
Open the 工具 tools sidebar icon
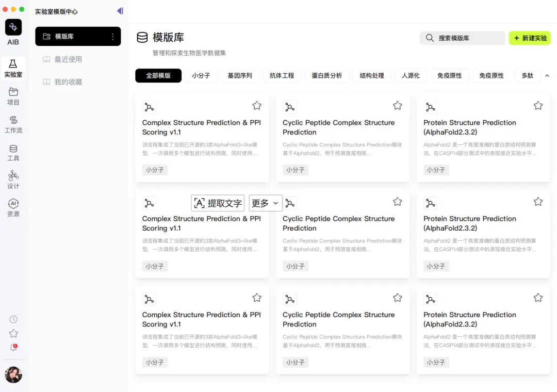click(13, 153)
